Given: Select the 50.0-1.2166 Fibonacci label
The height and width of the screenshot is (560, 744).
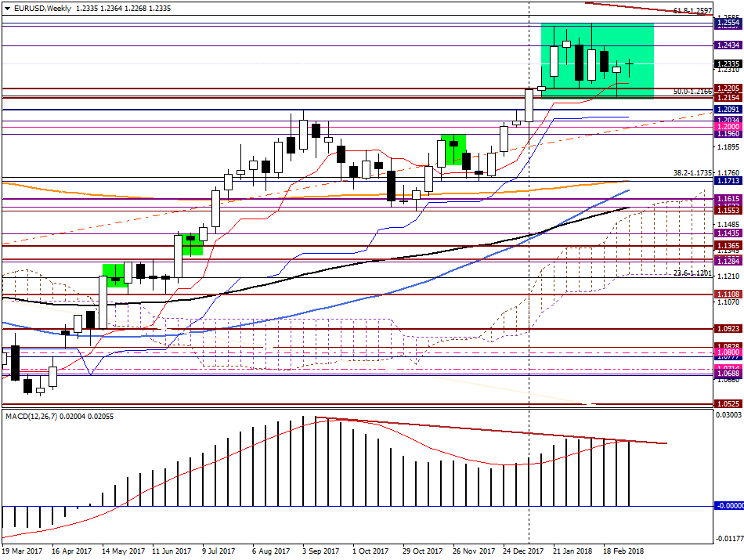Looking at the screenshot, I should pos(693,92).
